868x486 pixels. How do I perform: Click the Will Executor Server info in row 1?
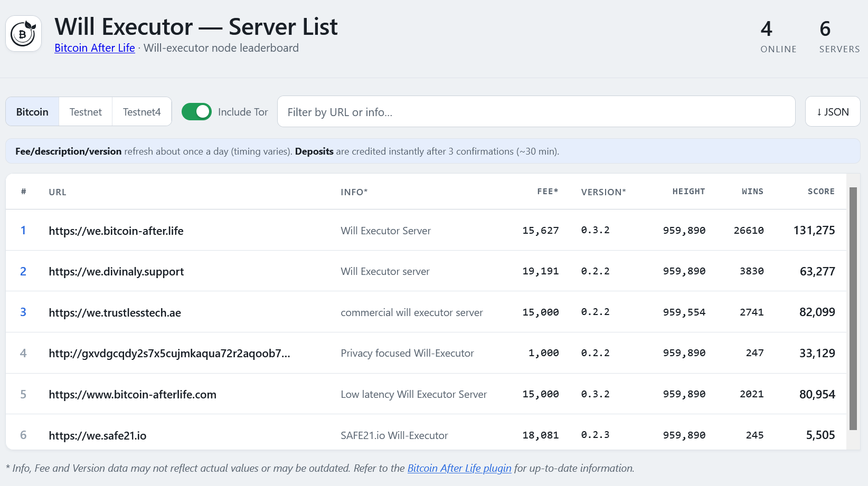point(385,231)
